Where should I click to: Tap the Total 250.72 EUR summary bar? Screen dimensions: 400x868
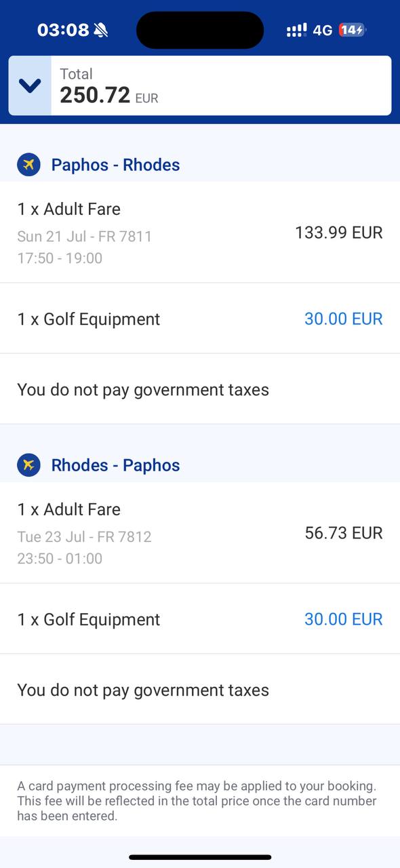(x=200, y=85)
